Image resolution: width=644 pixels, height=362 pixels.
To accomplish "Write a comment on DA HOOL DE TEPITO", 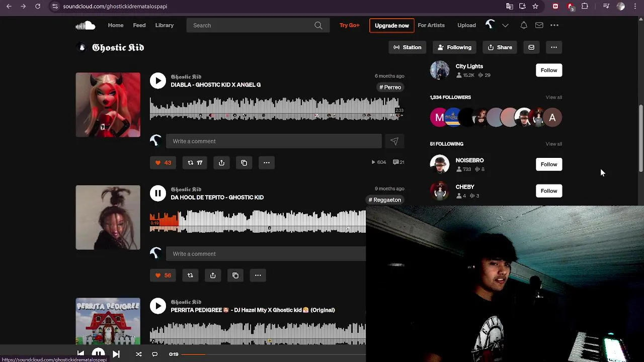I will (266, 254).
